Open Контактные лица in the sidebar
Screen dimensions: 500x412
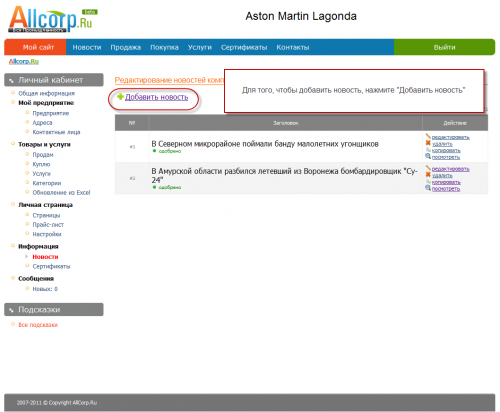[56, 132]
